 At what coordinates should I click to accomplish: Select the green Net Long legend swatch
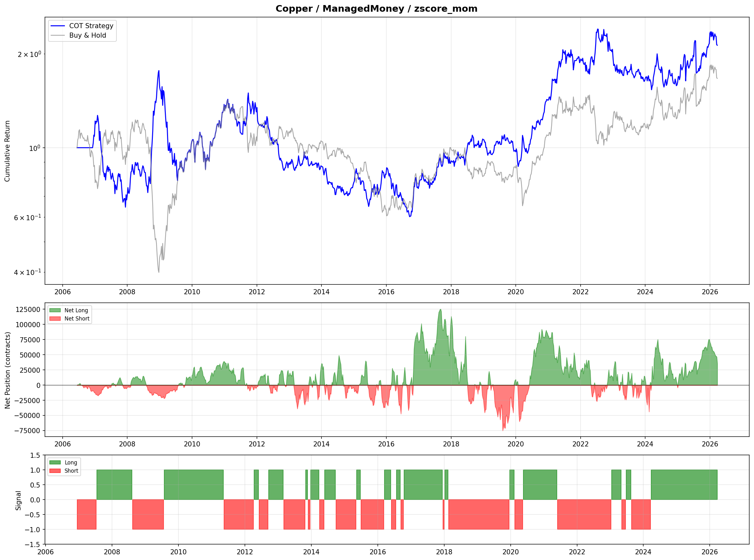(x=55, y=310)
